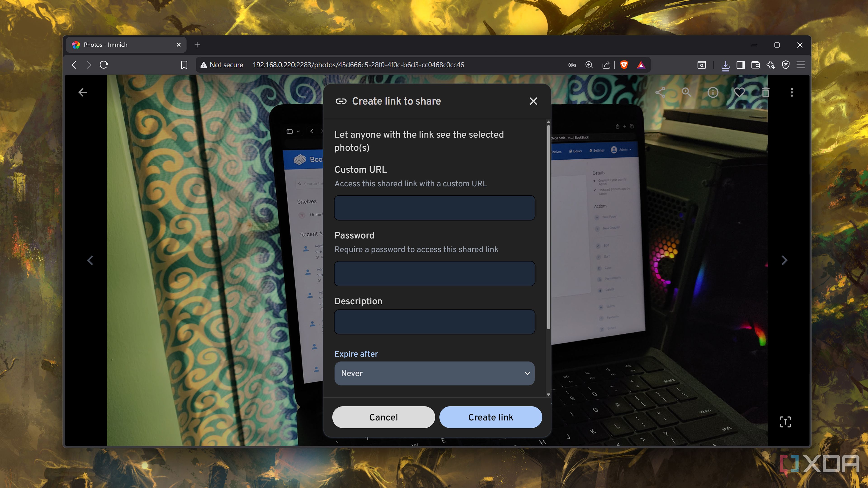The width and height of the screenshot is (868, 488).
Task: Open a new browser tab
Action: (197, 45)
